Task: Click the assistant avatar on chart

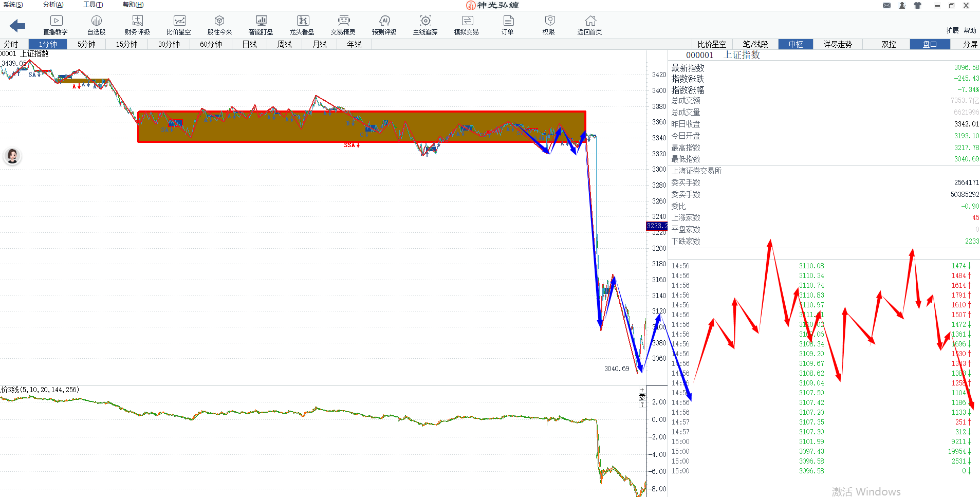Action: 12,156
